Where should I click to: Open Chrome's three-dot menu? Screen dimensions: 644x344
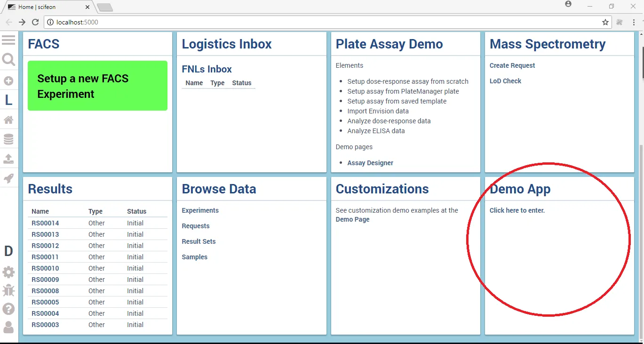coord(634,22)
